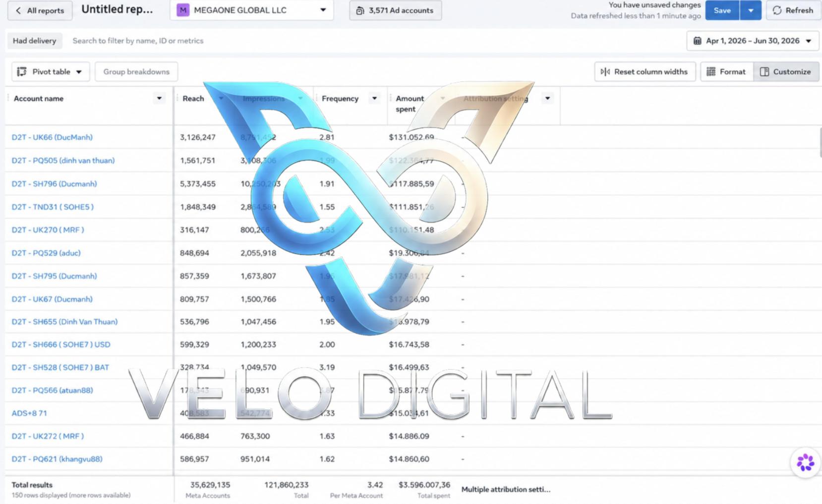The image size is (822, 504).
Task: Refresh the report data
Action: point(793,10)
